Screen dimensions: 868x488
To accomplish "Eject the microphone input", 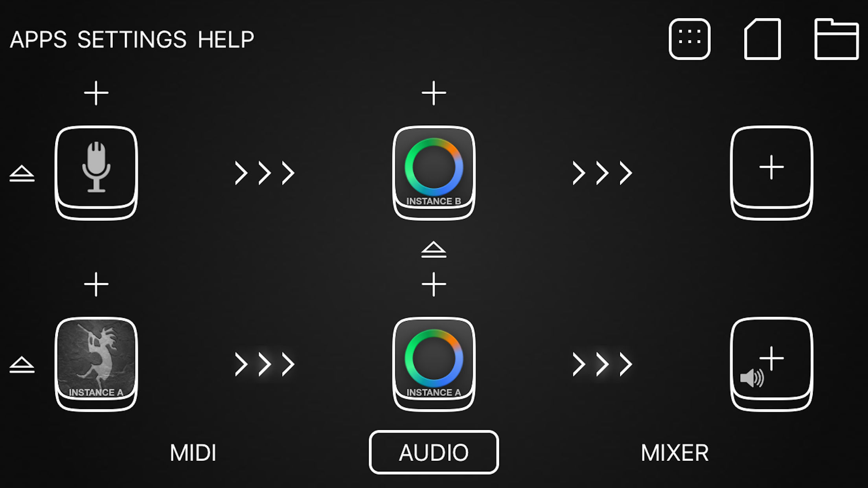I will pyautogui.click(x=22, y=173).
